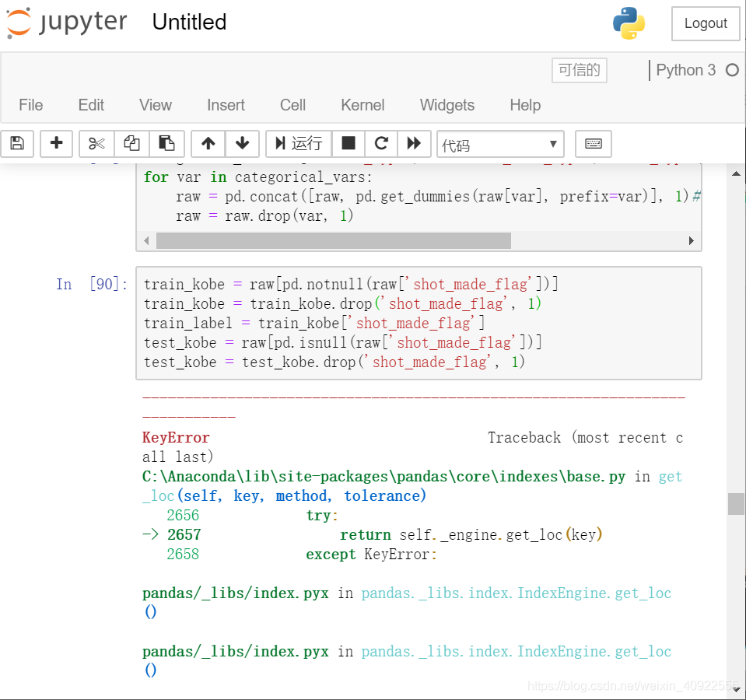The height and width of the screenshot is (700, 746).
Task: Open the Cell menu
Action: coord(292,105)
